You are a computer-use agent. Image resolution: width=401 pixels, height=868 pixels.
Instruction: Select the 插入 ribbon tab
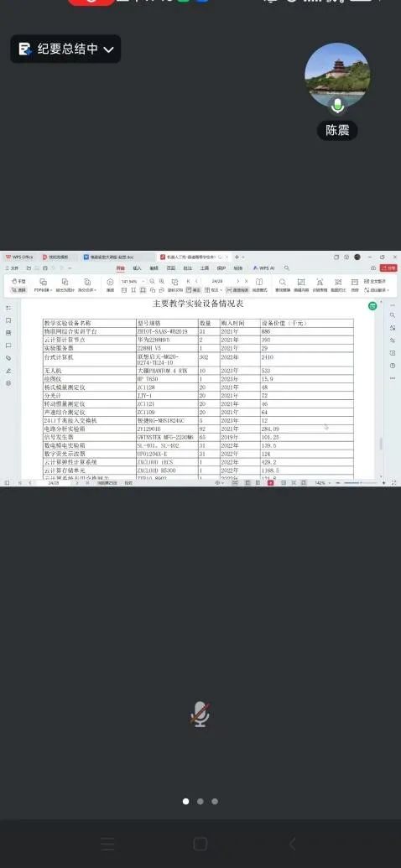pyautogui.click(x=137, y=268)
